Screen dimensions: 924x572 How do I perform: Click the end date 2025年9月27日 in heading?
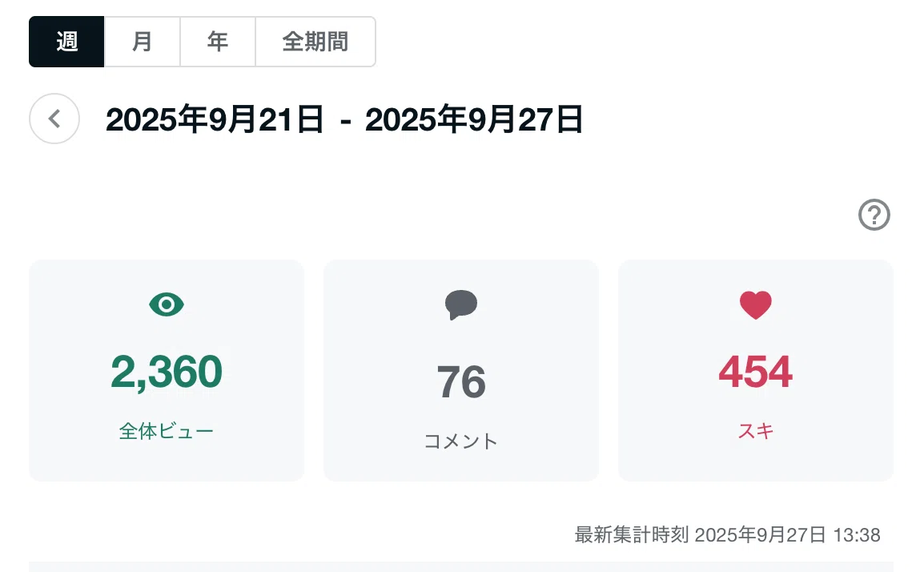tap(474, 119)
